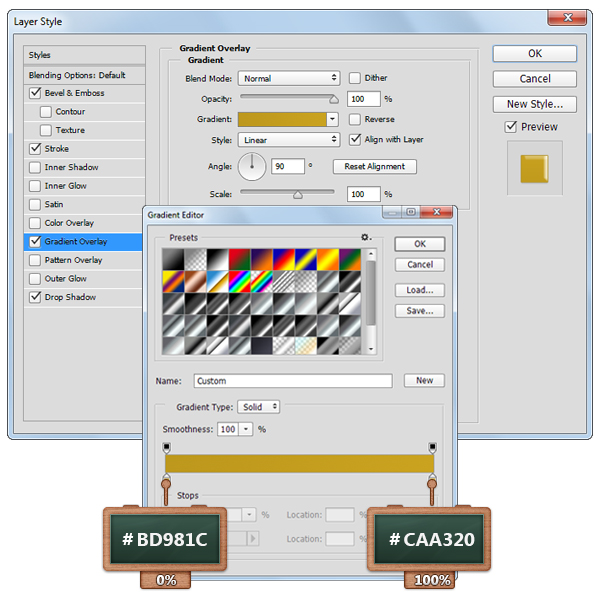Click the angle dial control
Viewport: 600px width, 600px height.
pyautogui.click(x=253, y=166)
